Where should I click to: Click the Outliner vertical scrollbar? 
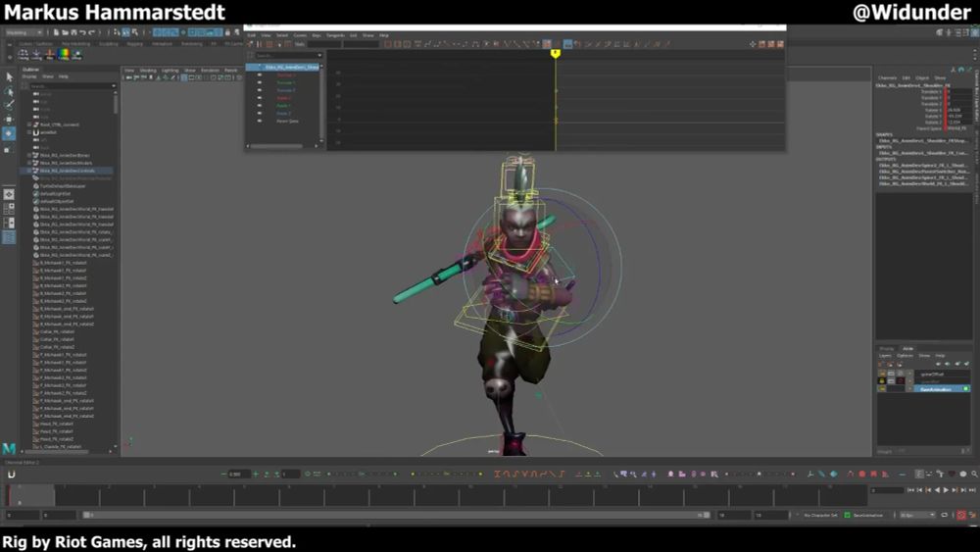point(116,103)
